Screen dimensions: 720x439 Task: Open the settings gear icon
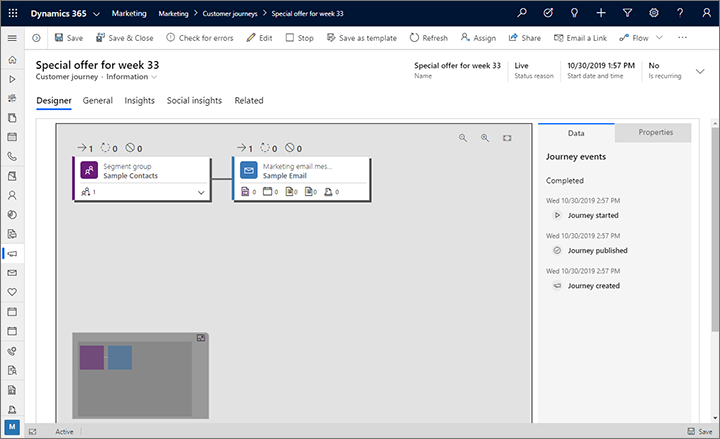coord(653,13)
